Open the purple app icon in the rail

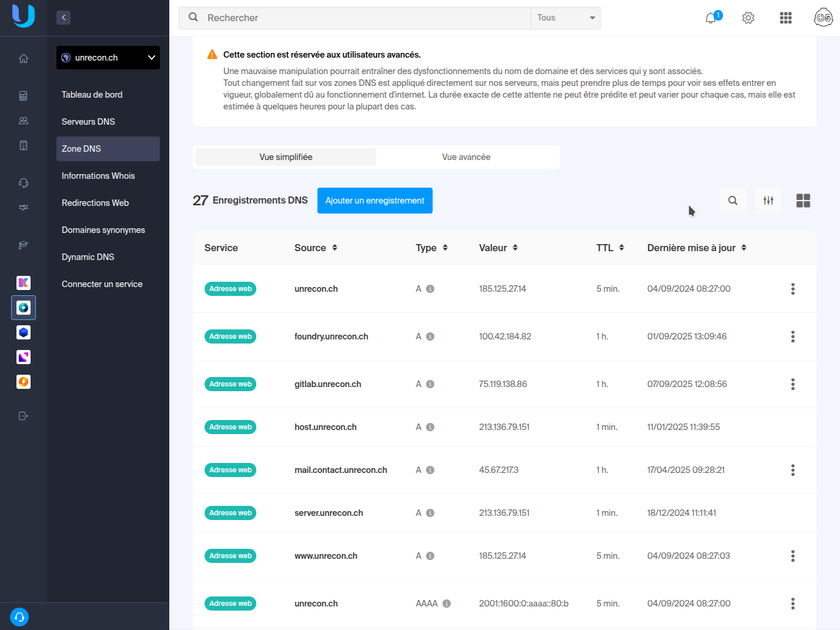click(x=24, y=357)
